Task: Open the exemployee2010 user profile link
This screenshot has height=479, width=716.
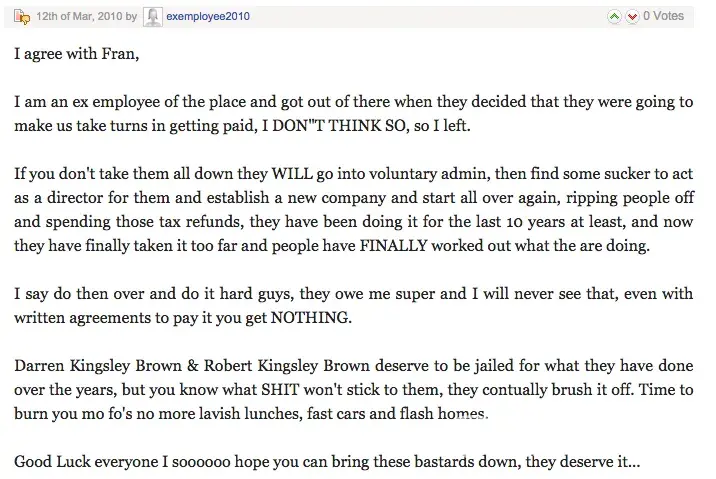Action: coord(208,16)
